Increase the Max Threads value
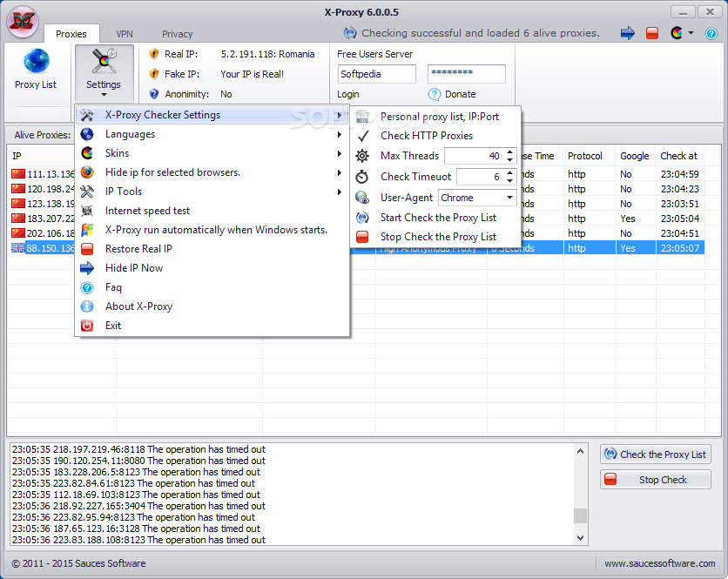 tap(509, 151)
